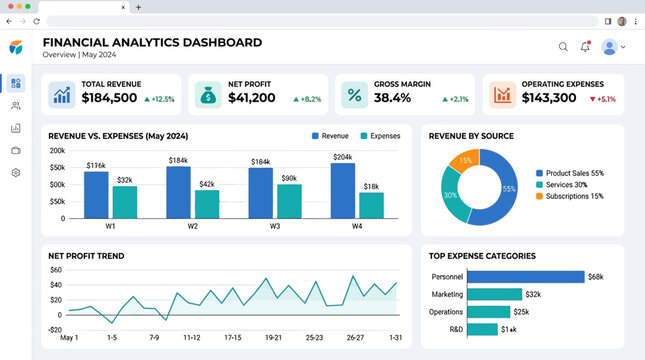Open the reports chart icon in sidebar
The height and width of the screenshot is (360, 645).
pyautogui.click(x=16, y=128)
